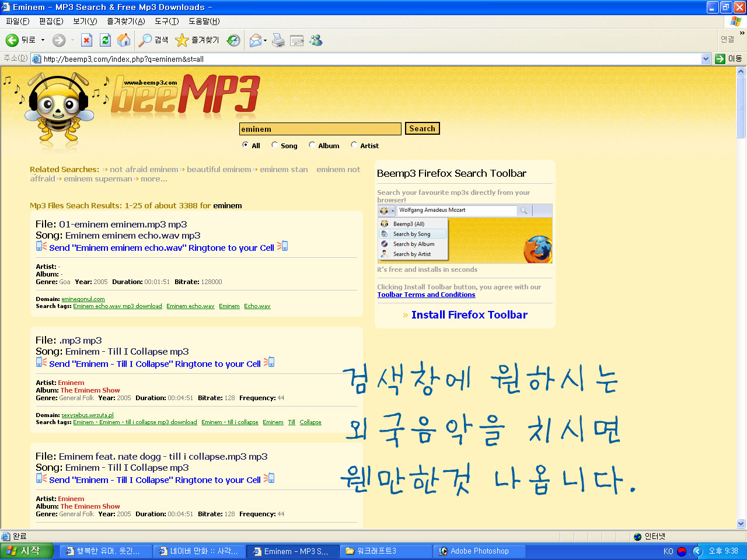747x560 pixels.
Task: Click the green 이동 (Go) arrow icon
Action: point(720,59)
